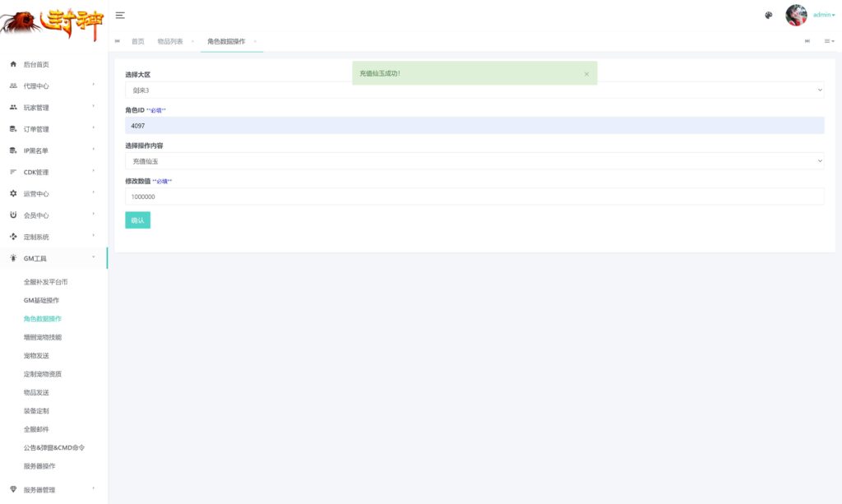The image size is (842, 504).
Task: Open the admin user dropdown menu
Action: pos(823,15)
